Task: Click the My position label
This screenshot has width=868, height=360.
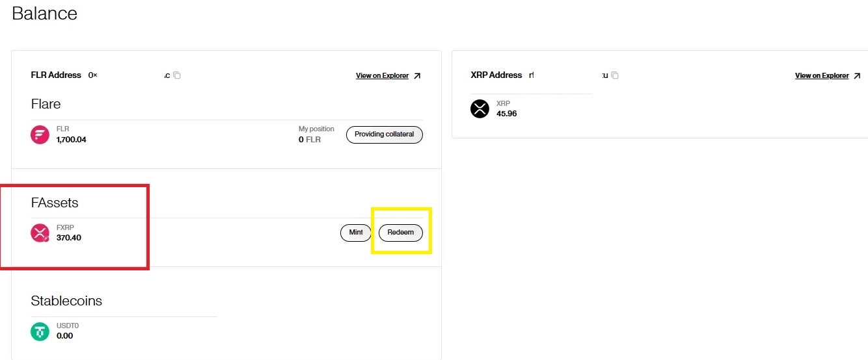Action: pos(316,129)
